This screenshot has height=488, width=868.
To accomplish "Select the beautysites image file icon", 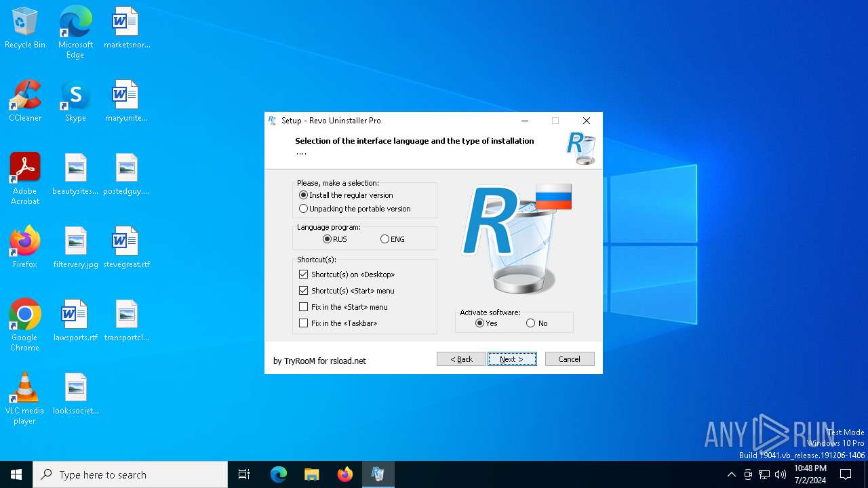I will (x=75, y=175).
